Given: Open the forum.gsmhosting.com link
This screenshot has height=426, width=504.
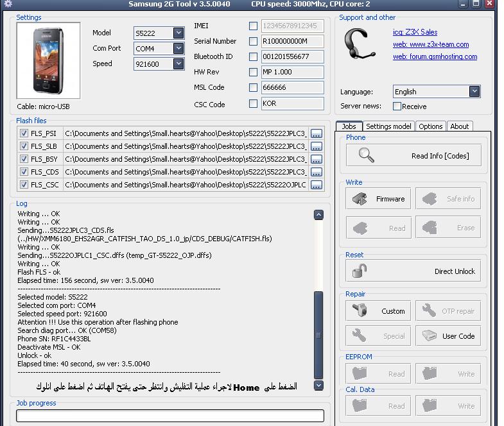Looking at the screenshot, I should pyautogui.click(x=435, y=56).
